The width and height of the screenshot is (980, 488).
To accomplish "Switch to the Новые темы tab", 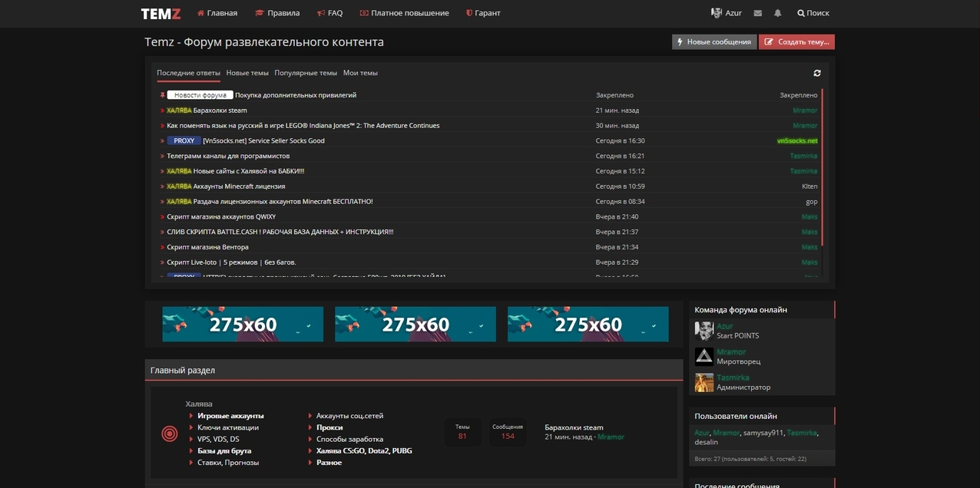I will point(247,73).
